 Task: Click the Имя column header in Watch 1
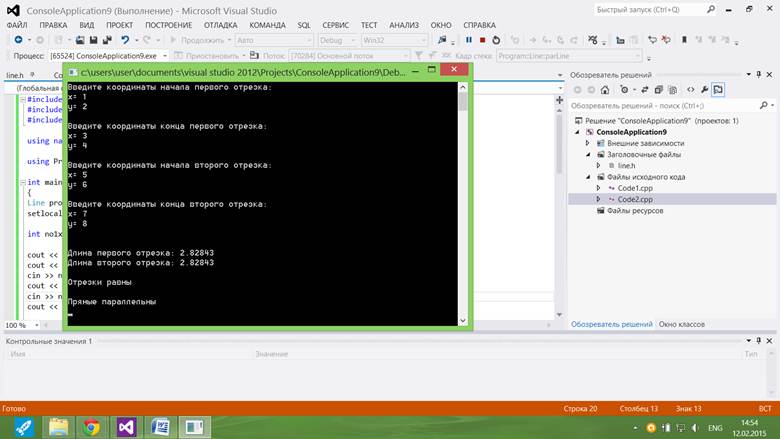point(18,354)
